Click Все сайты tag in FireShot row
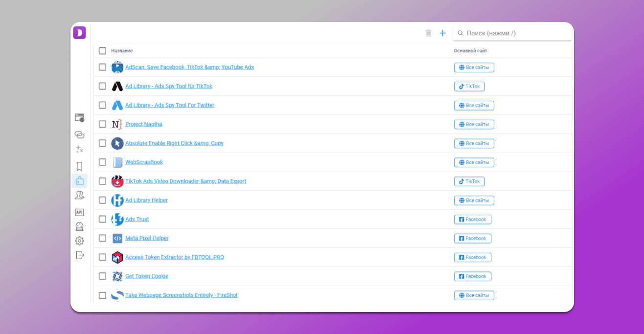The height and width of the screenshot is (334, 644). tap(474, 295)
